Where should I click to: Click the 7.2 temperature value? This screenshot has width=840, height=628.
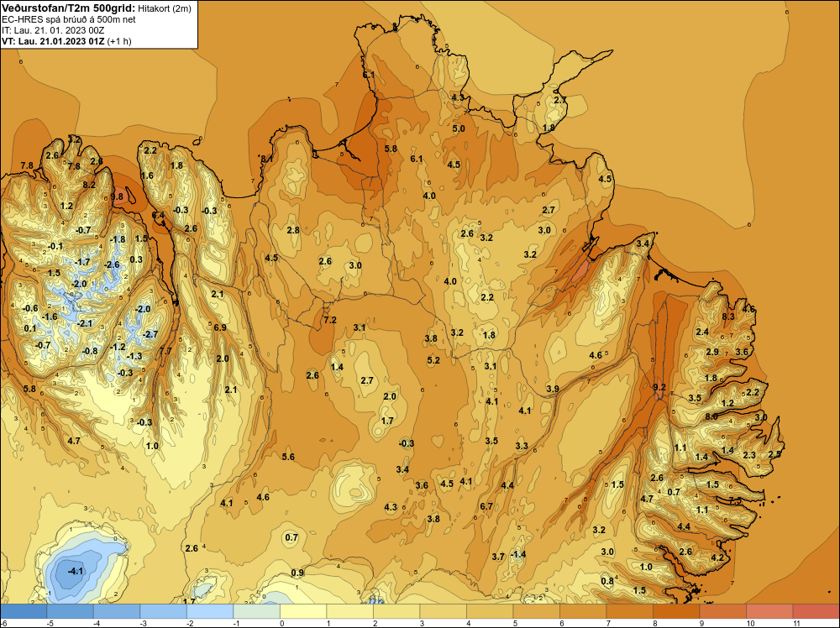coord(330,320)
